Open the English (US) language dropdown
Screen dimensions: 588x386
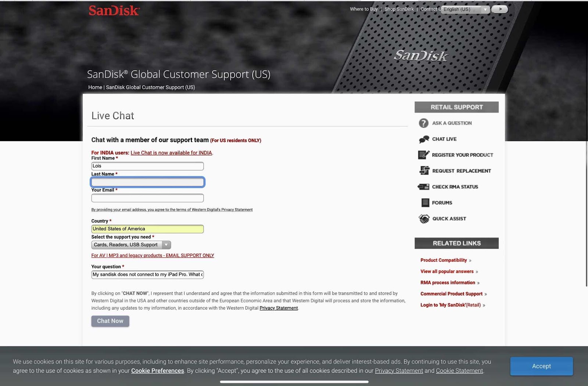(466, 10)
